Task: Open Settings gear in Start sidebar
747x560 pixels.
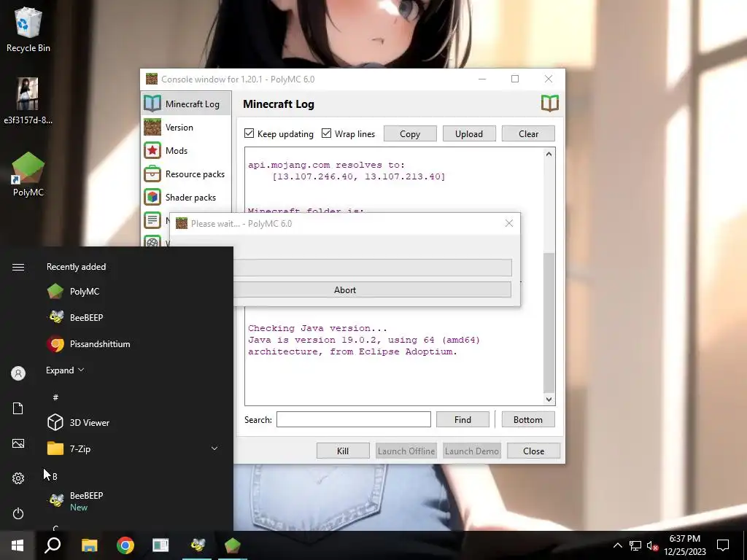Action: (18, 478)
